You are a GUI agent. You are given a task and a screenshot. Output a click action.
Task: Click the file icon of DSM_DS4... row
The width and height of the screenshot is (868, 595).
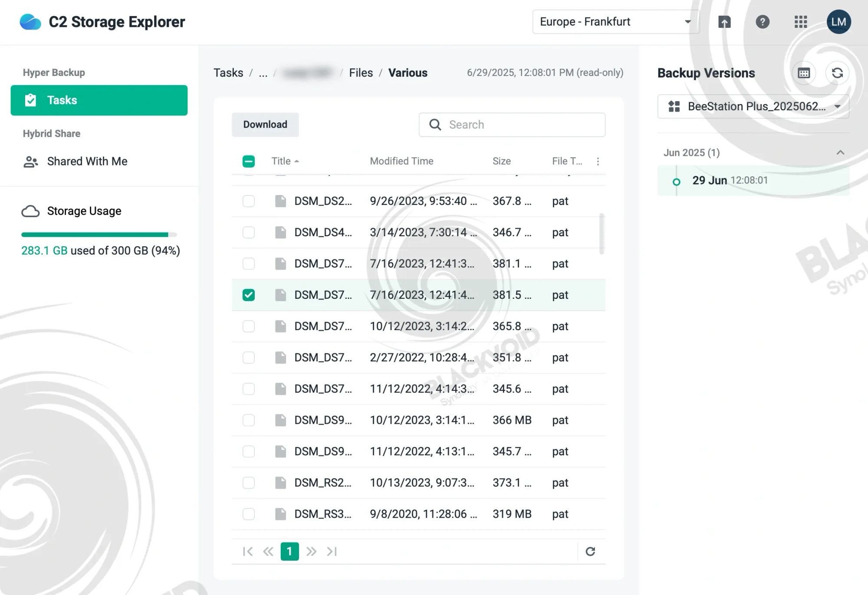click(281, 232)
